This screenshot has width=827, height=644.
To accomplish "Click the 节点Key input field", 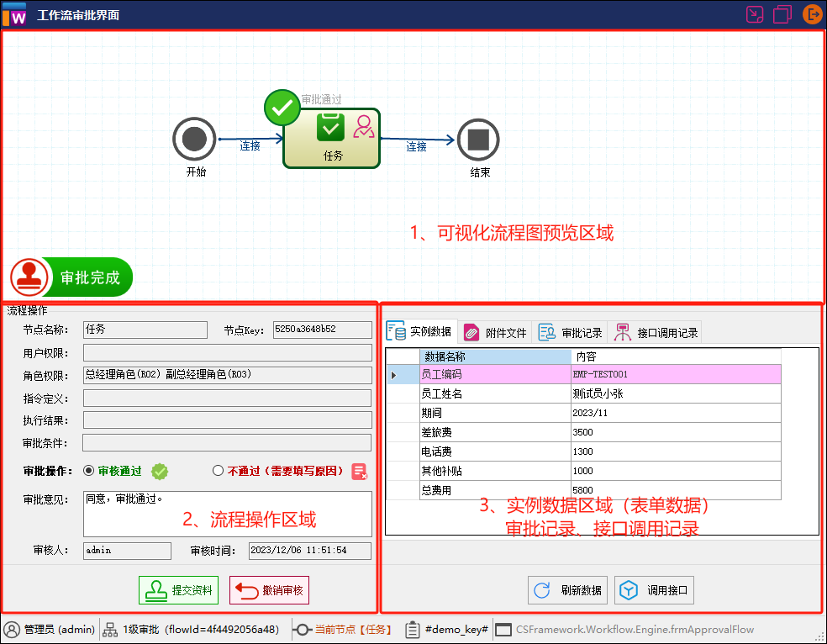I will click(322, 330).
